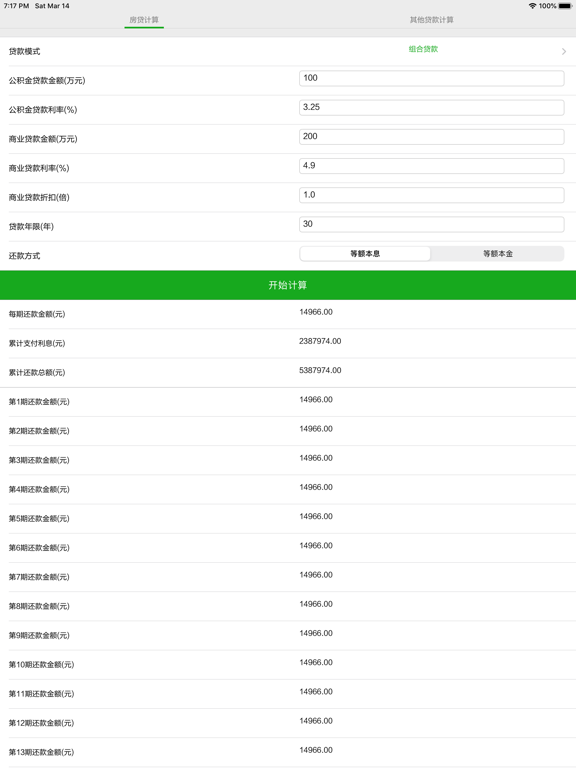This screenshot has height=768, width=576.
Task: Tap the 第12期还款金额(元) row
Action: pos(288,723)
